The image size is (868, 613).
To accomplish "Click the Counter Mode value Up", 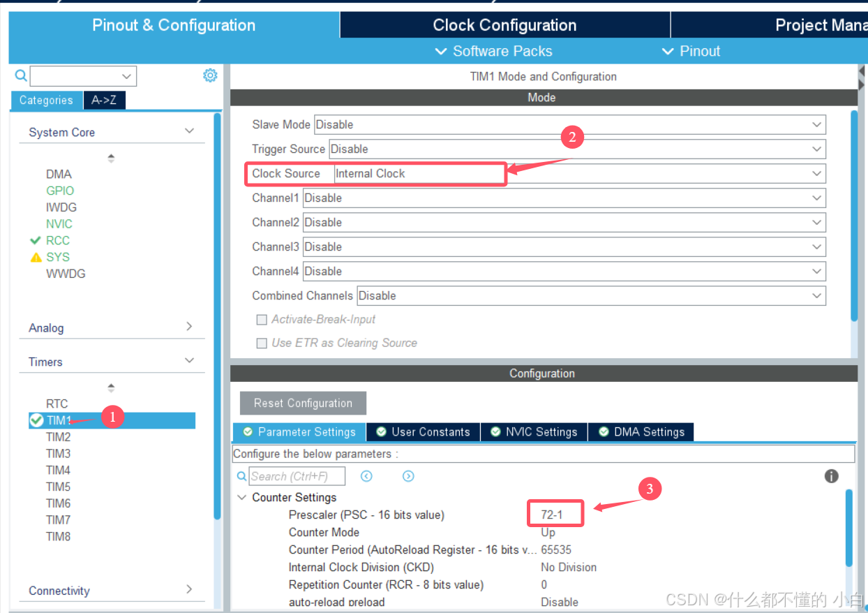I will pyautogui.click(x=548, y=533).
